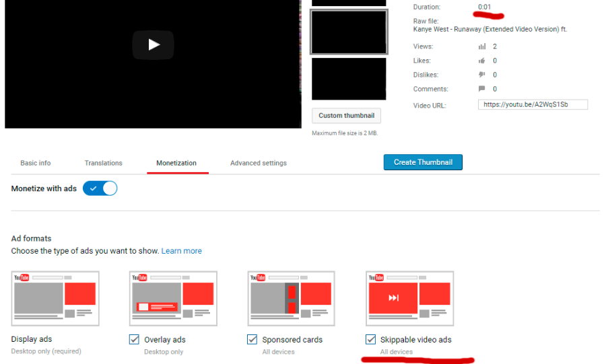
Task: Click the dislikes thumbs-down icon
Action: pyautogui.click(x=481, y=75)
